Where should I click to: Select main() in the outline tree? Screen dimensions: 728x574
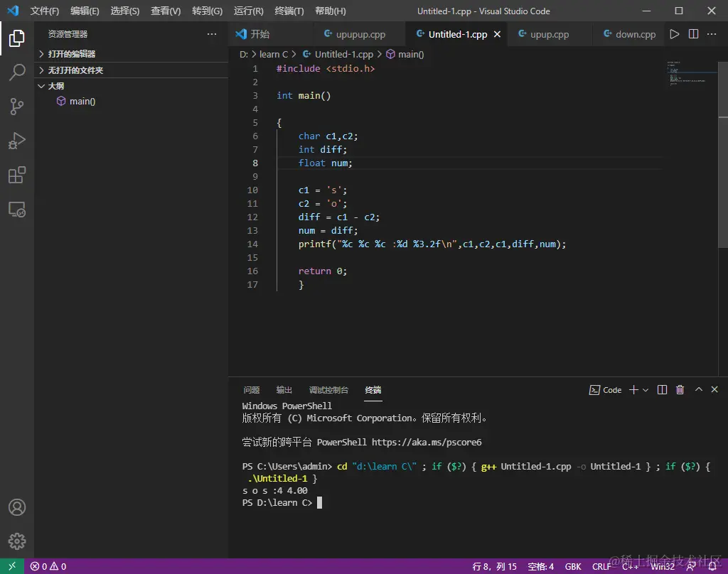pos(82,102)
